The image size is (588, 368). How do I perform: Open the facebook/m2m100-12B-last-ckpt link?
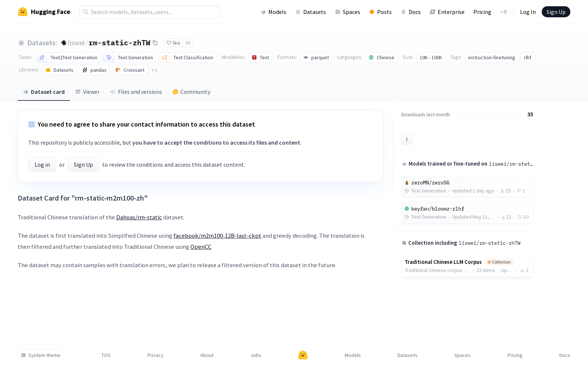[x=217, y=236]
